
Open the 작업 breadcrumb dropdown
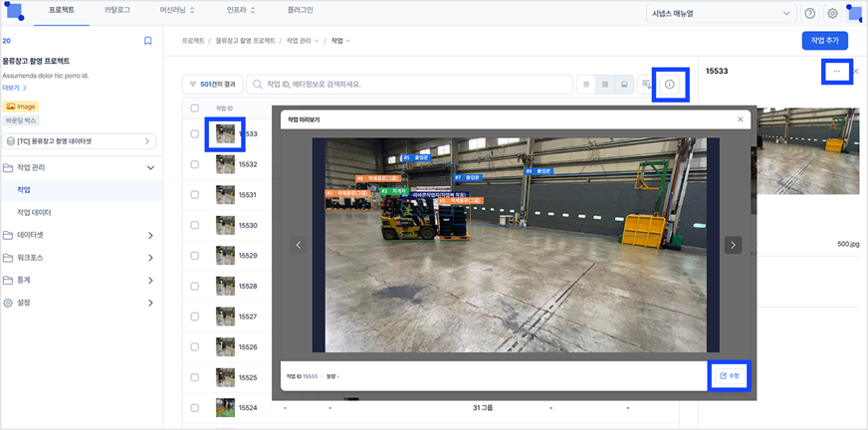tap(341, 41)
